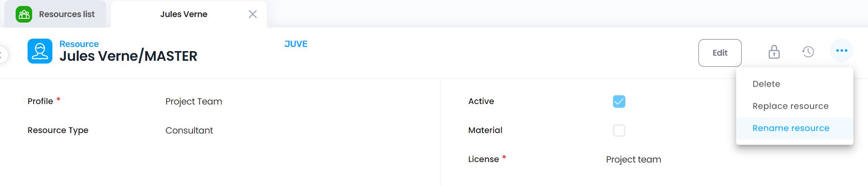Click the Jules Verne/MASTER title
Screen dimensions: 868x186
128,56
